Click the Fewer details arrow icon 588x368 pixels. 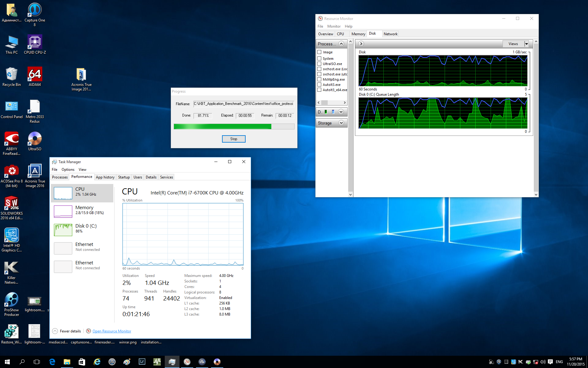tap(55, 331)
